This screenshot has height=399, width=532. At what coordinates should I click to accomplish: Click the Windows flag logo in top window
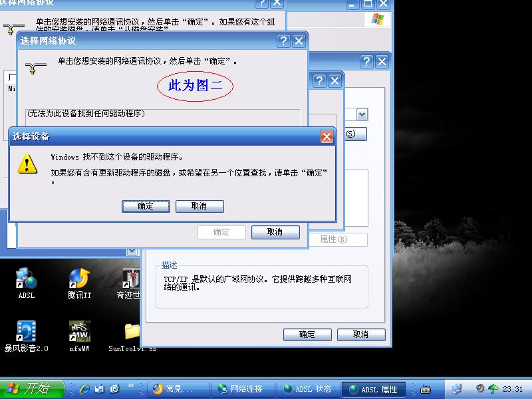pos(377,19)
